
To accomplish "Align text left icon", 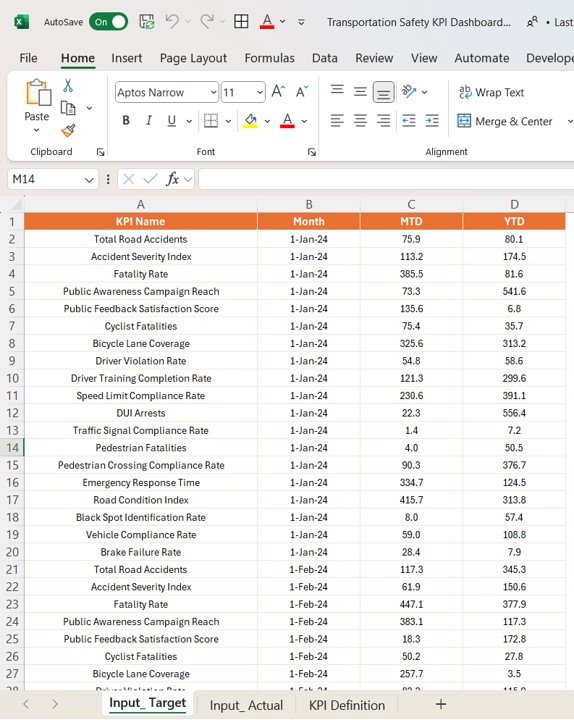I will point(337,121).
